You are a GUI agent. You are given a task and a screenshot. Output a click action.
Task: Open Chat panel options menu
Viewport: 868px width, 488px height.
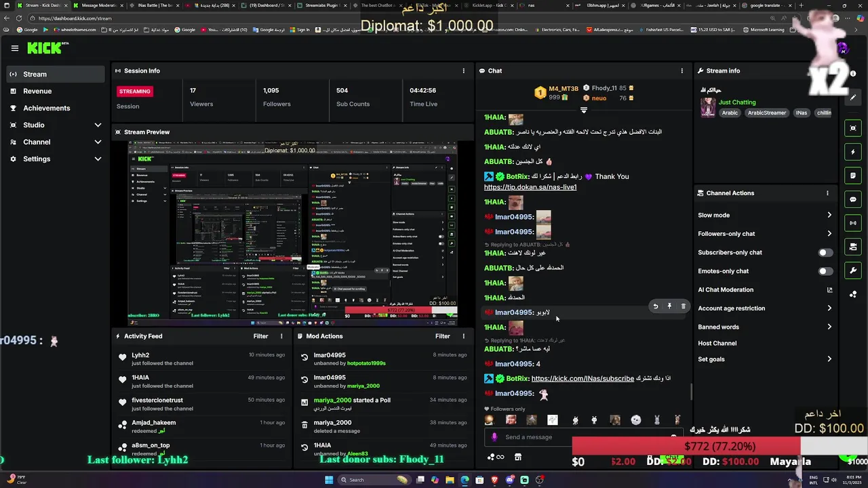[682, 70]
